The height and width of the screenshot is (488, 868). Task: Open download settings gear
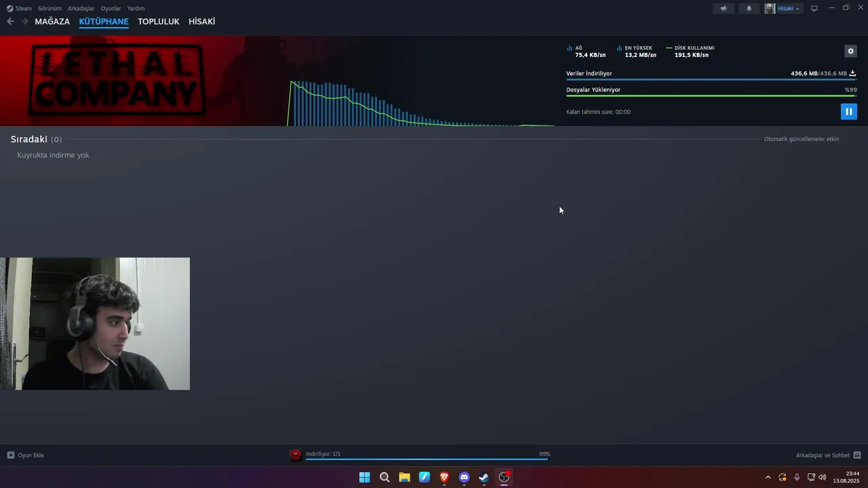pyautogui.click(x=850, y=51)
